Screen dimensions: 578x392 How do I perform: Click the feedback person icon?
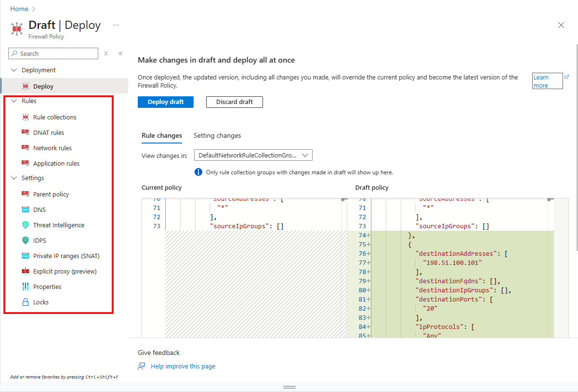point(142,366)
